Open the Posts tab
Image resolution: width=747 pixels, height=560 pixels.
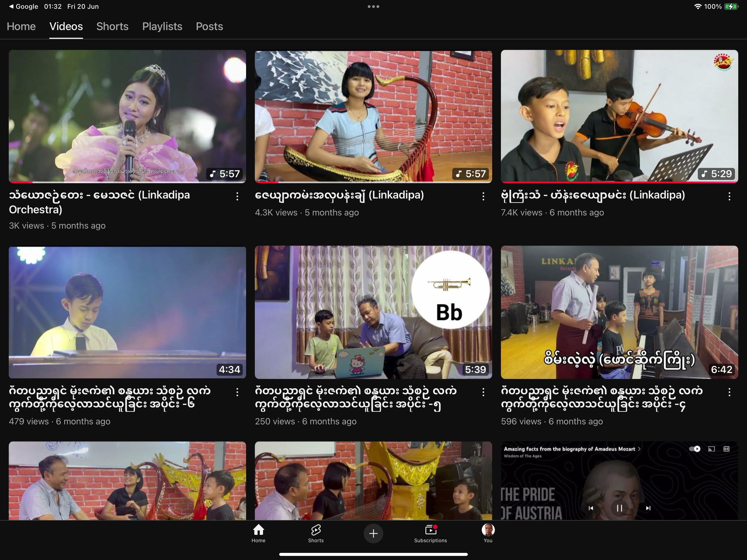(x=209, y=26)
